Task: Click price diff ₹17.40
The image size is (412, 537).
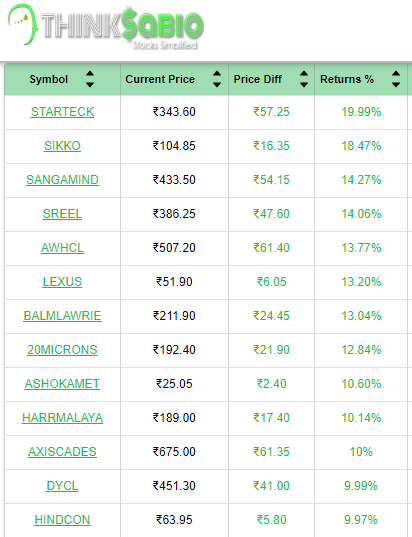Action: (x=271, y=418)
